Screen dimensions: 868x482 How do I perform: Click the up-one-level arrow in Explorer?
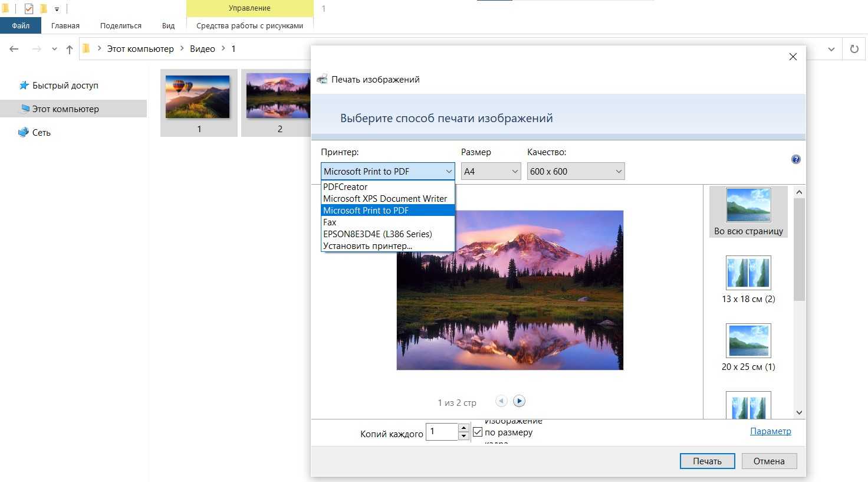[70, 49]
